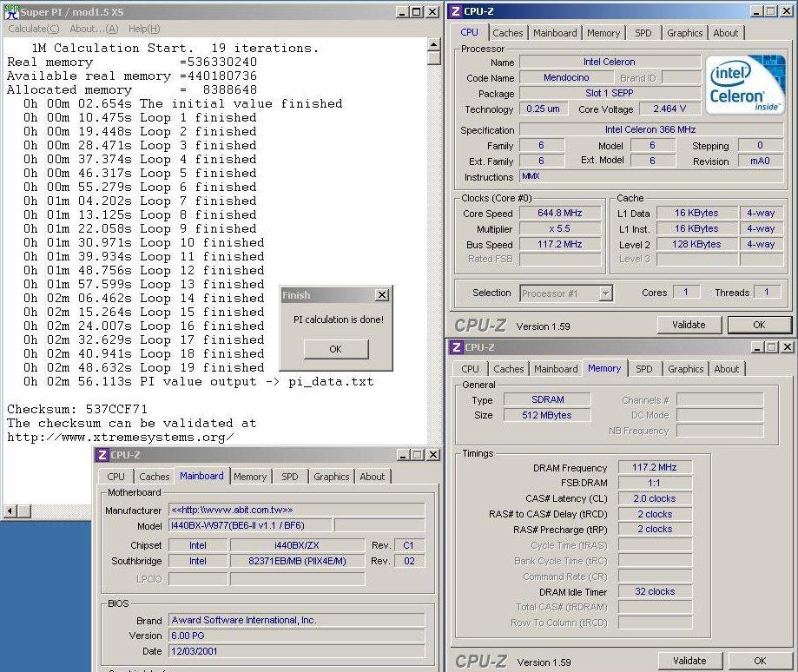
Task: Select Caches tab in Mainboard CPU-Z window
Action: 155,477
